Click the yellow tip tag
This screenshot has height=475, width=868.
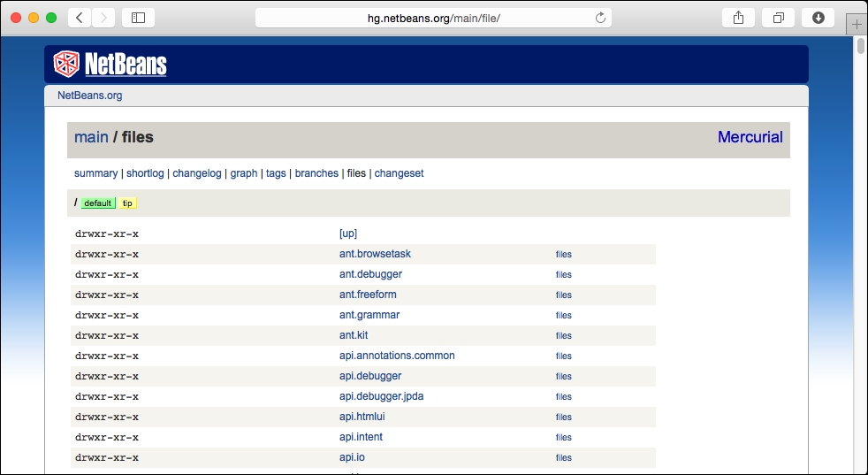(127, 203)
